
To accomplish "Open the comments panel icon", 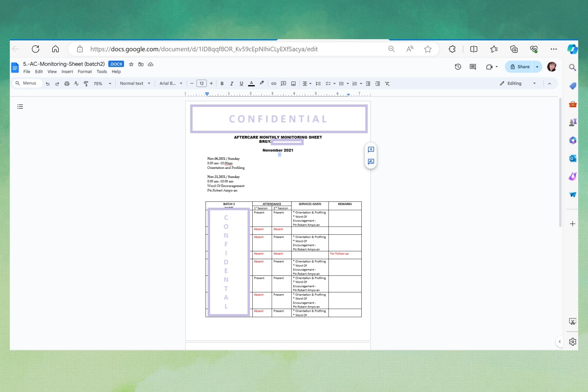I will [473, 67].
